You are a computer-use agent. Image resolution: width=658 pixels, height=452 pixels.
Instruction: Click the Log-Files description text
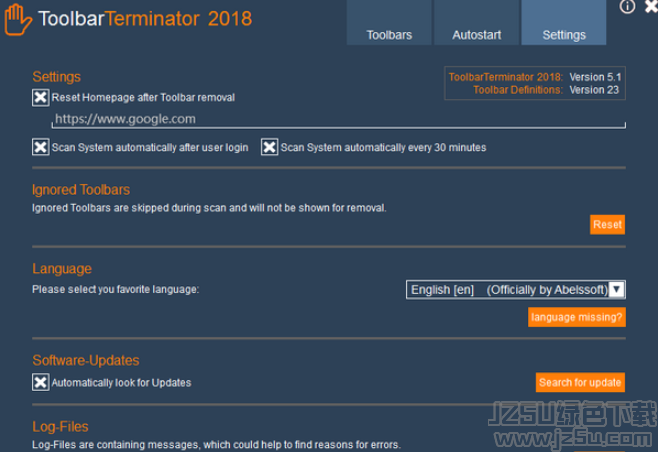[217, 445]
